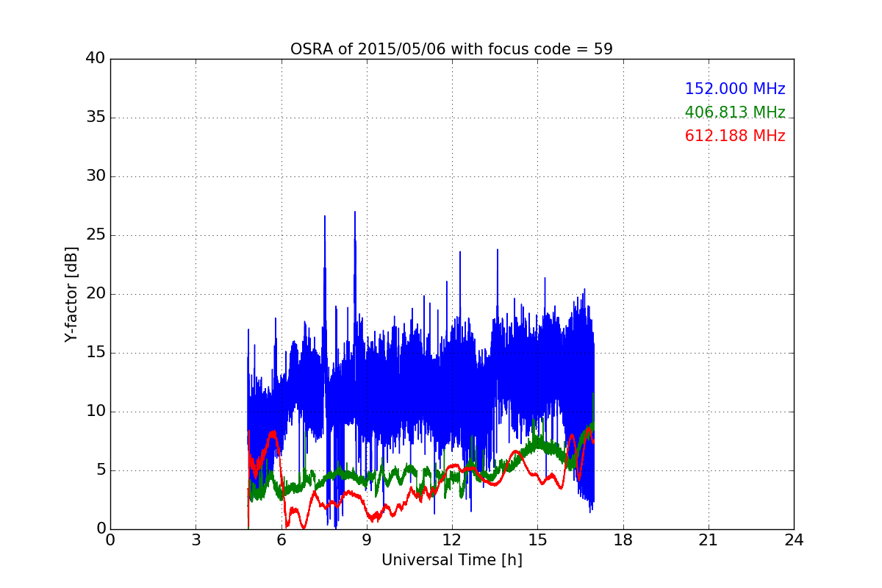
Task: Click the x-axis tick label 9
Action: click(x=367, y=540)
